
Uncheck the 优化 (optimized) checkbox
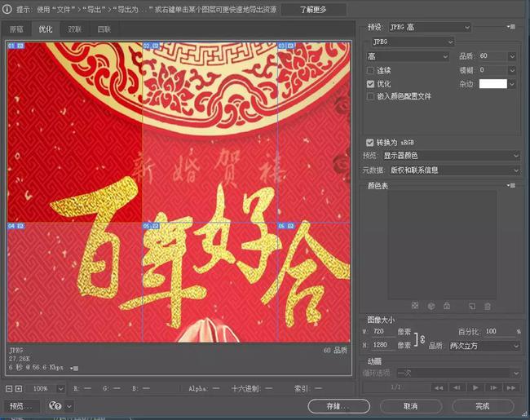click(370, 84)
